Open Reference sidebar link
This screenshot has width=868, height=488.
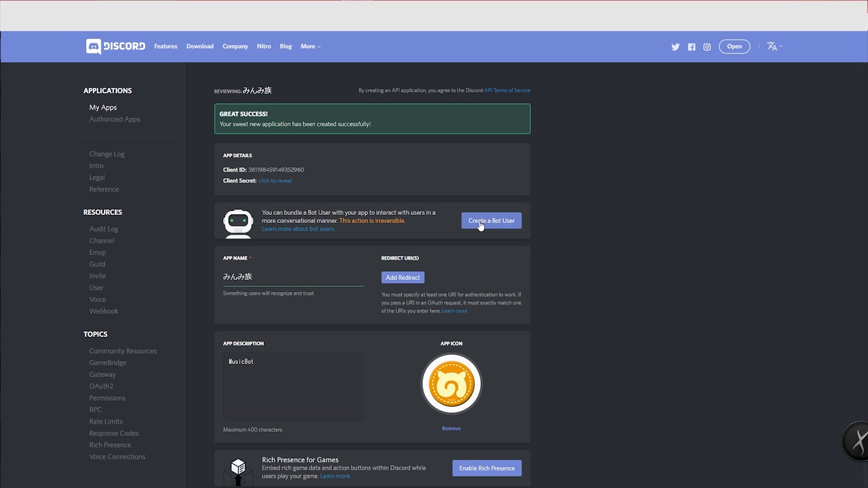(x=104, y=189)
